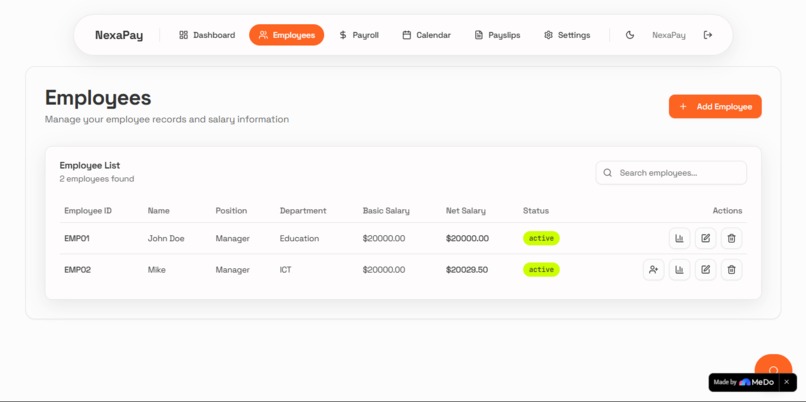This screenshot has width=806, height=402.
Task: Close the Made by MeDo badge
Action: pos(786,382)
